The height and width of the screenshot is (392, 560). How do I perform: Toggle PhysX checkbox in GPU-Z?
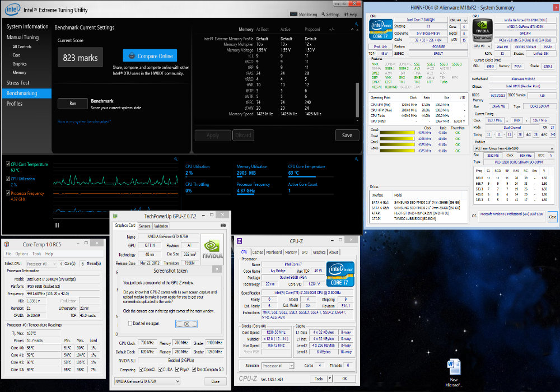177,369
